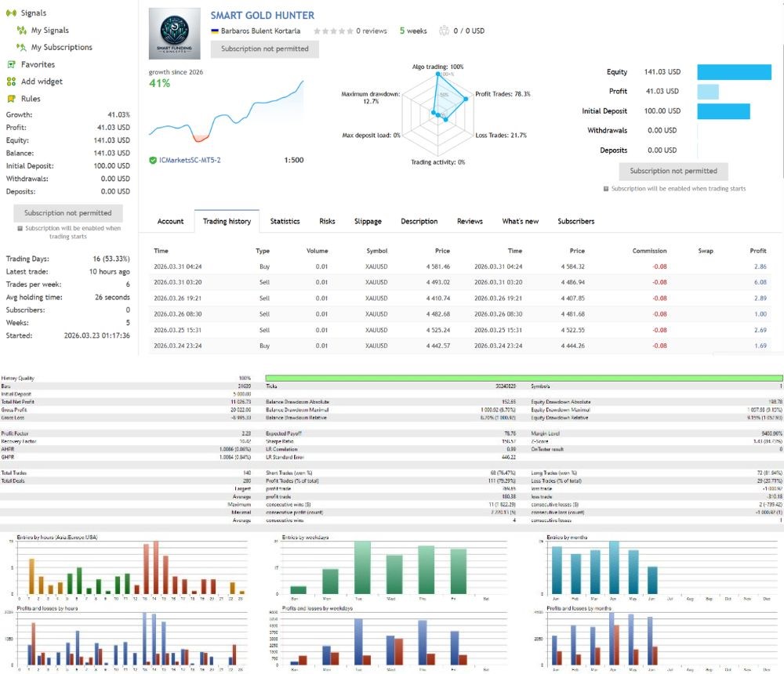Open the My Signals sidebar link
The width and height of the screenshot is (784, 674).
pyautogui.click(x=50, y=31)
